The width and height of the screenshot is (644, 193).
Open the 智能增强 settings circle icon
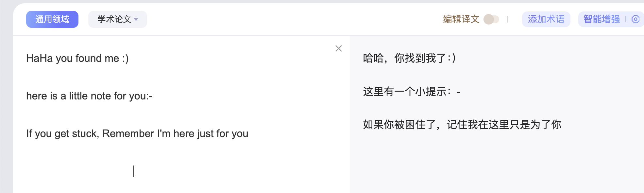click(x=635, y=19)
